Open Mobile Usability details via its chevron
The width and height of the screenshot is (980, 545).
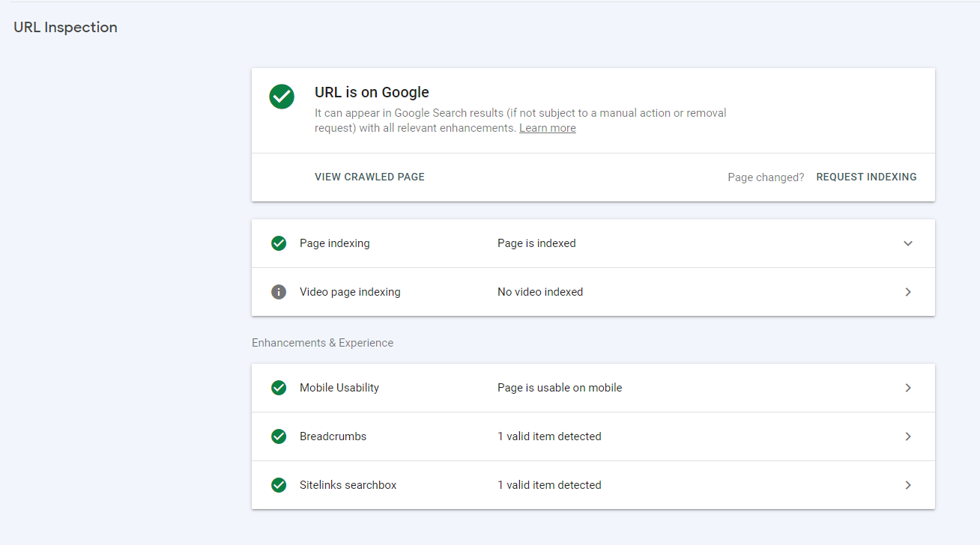(908, 388)
